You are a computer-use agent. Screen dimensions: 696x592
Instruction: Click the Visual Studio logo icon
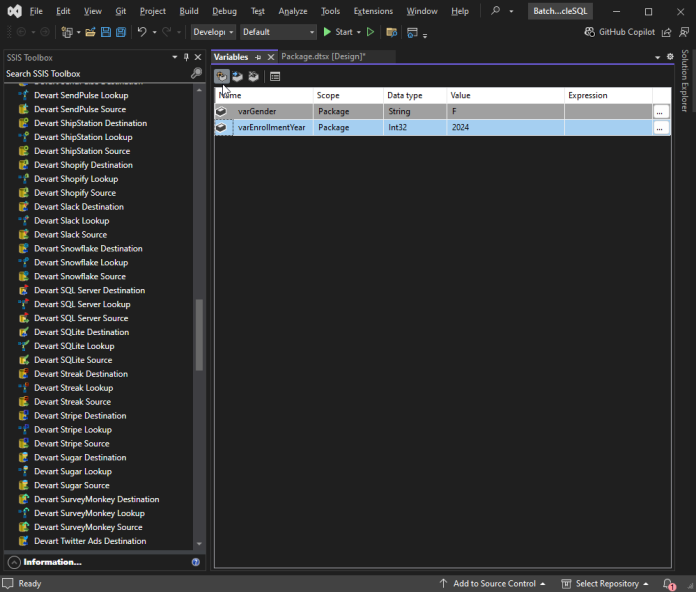(14, 11)
